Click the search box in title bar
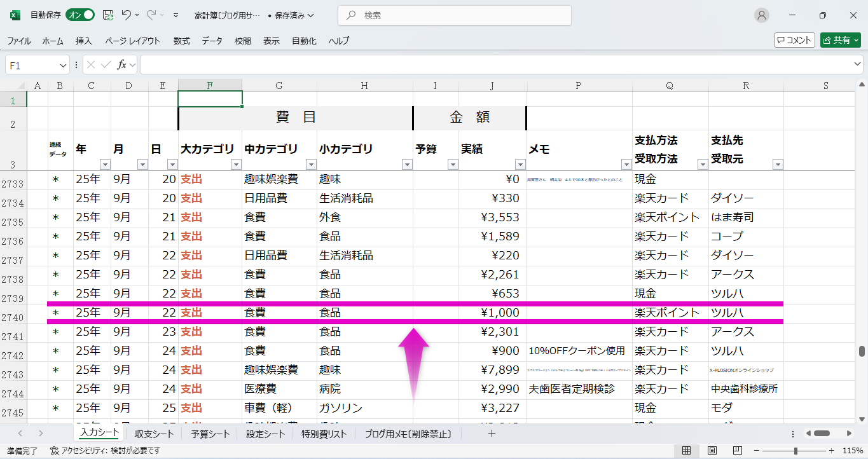Screen dimensions: 868x459 coord(454,15)
